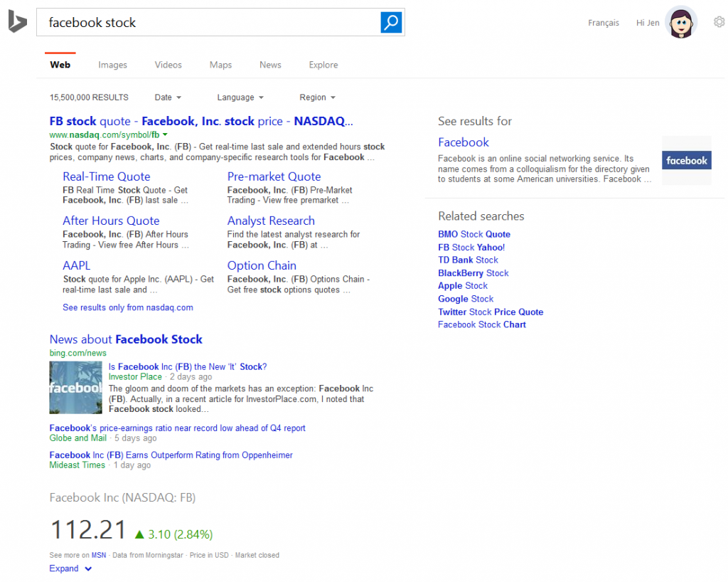Open the Region filter dropdown
728x582 pixels.
tap(316, 97)
